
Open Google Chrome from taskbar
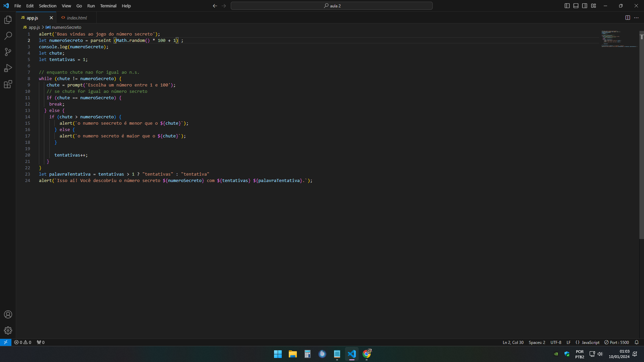tap(367, 354)
